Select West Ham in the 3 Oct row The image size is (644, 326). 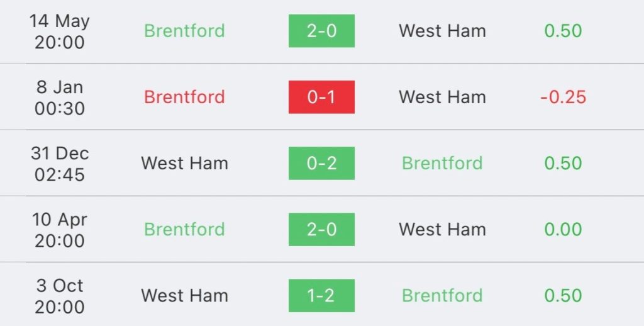tap(184, 295)
